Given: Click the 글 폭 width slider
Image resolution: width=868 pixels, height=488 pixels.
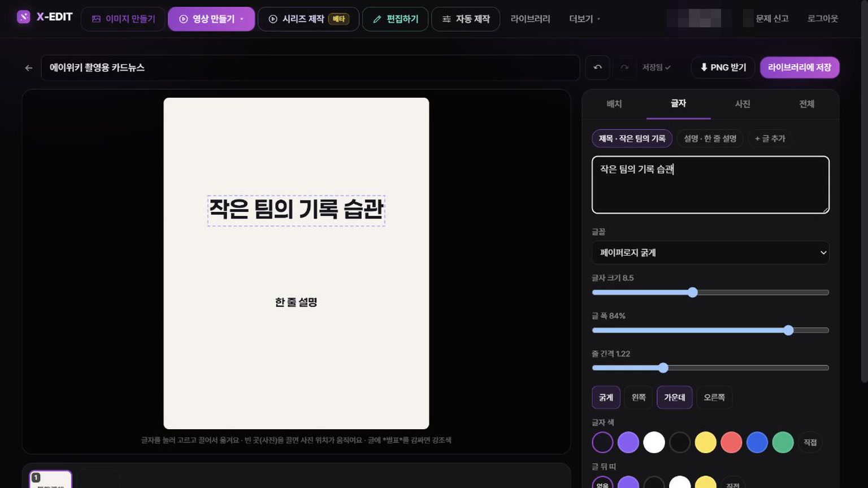Looking at the screenshot, I should [710, 330].
